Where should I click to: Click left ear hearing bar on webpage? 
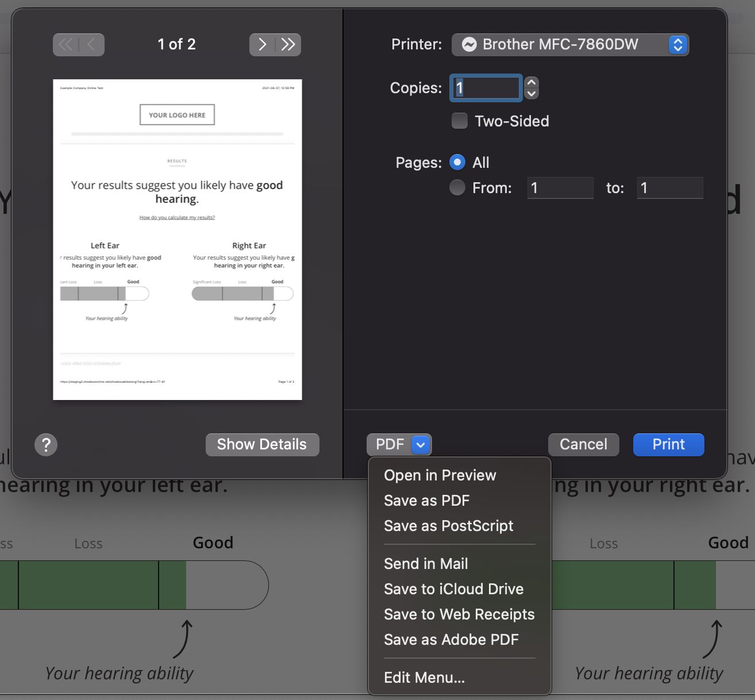coord(134,585)
